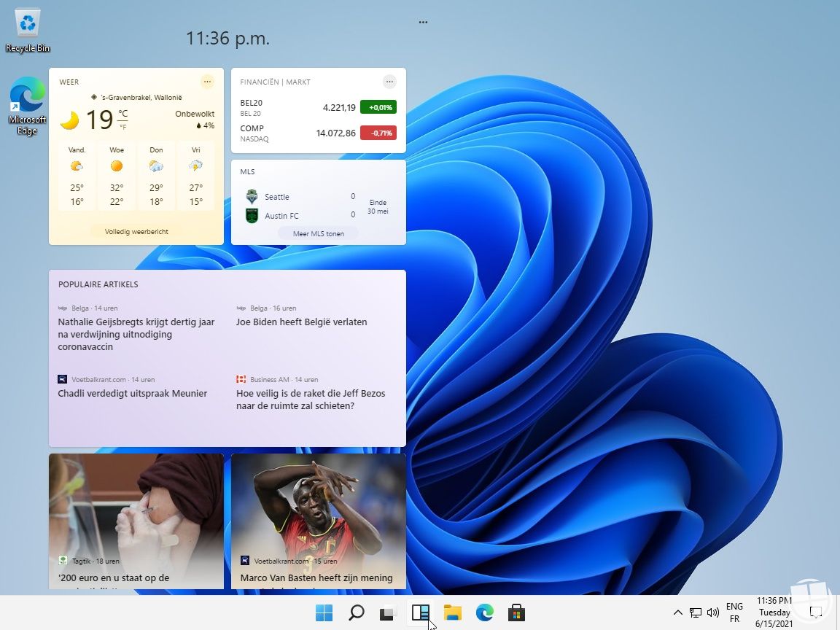Expand hidden icons in the system tray
Viewport: 840px width, 630px height.
(x=678, y=612)
